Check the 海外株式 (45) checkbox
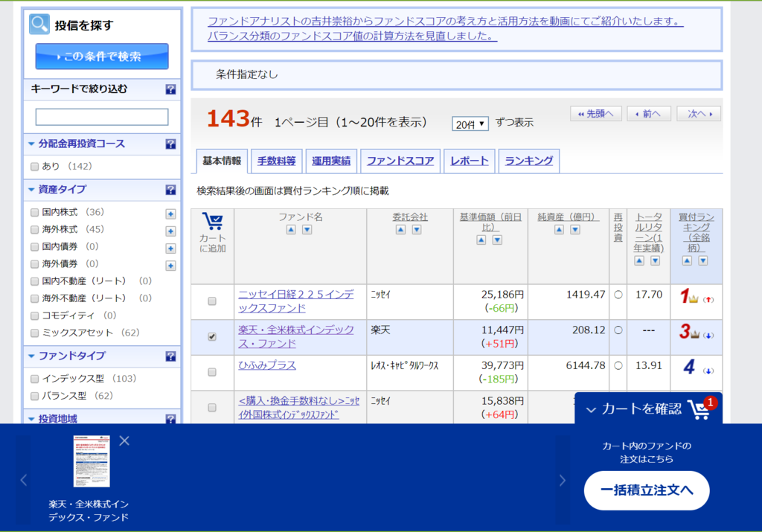The width and height of the screenshot is (762, 532). [x=34, y=229]
